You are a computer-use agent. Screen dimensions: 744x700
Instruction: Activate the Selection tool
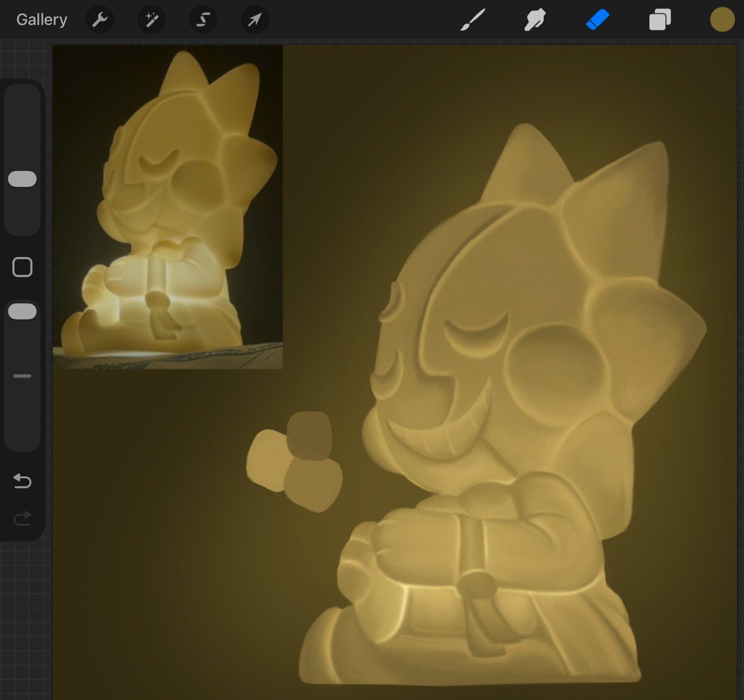201,19
